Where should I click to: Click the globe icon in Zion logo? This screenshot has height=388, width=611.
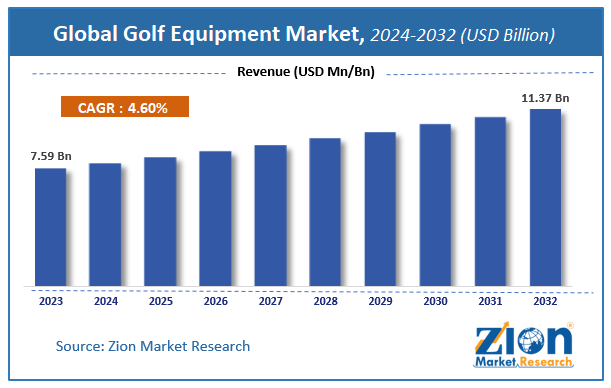click(531, 341)
